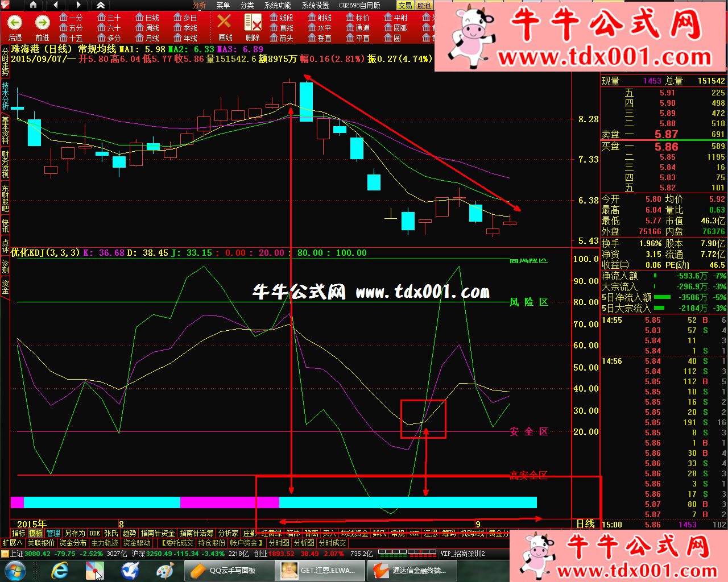The height and width of the screenshot is (582, 728).
Task: Select the 射线 ray drawing tool
Action: pyautogui.click(x=320, y=18)
